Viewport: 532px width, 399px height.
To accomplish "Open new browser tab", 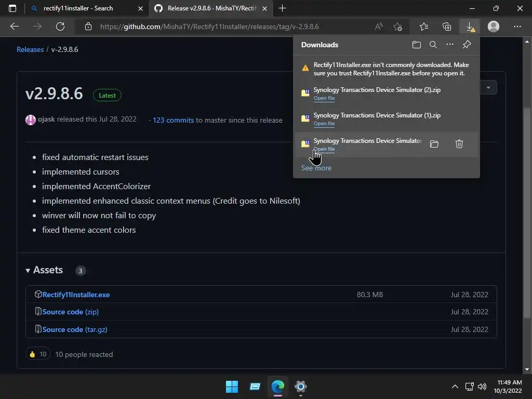I will (x=282, y=8).
